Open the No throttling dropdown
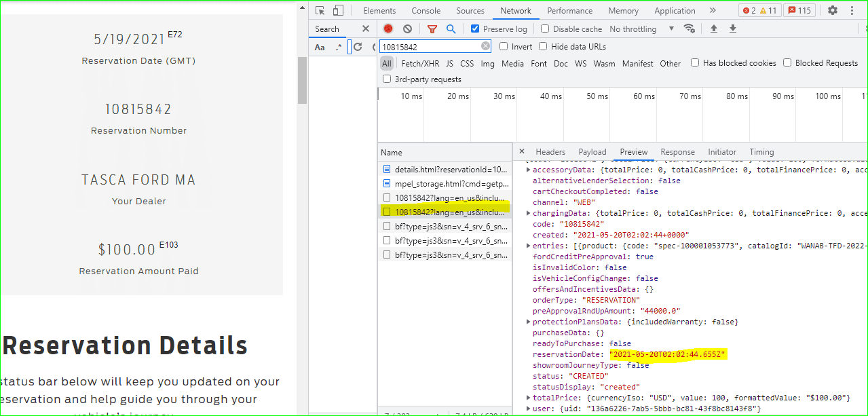Screen dimensions: 868x416 point(641,29)
